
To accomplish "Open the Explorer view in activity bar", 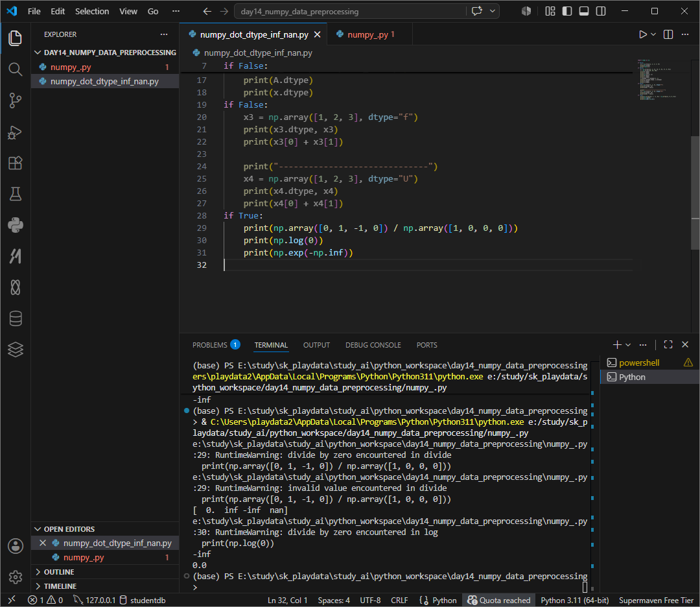I will pos(15,38).
